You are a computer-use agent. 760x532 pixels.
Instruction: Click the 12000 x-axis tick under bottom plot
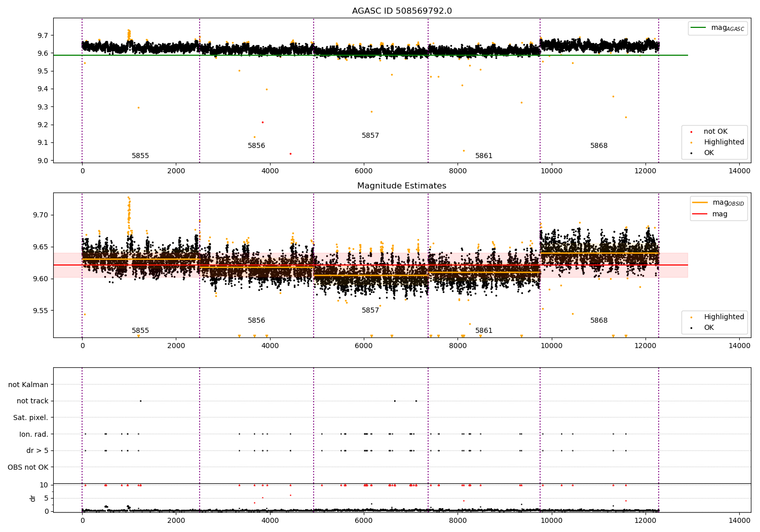point(645,520)
